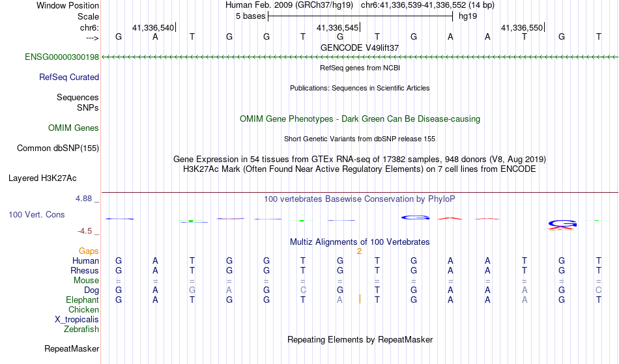Click Short Genetic Variants from dbSNP title

(x=360, y=139)
